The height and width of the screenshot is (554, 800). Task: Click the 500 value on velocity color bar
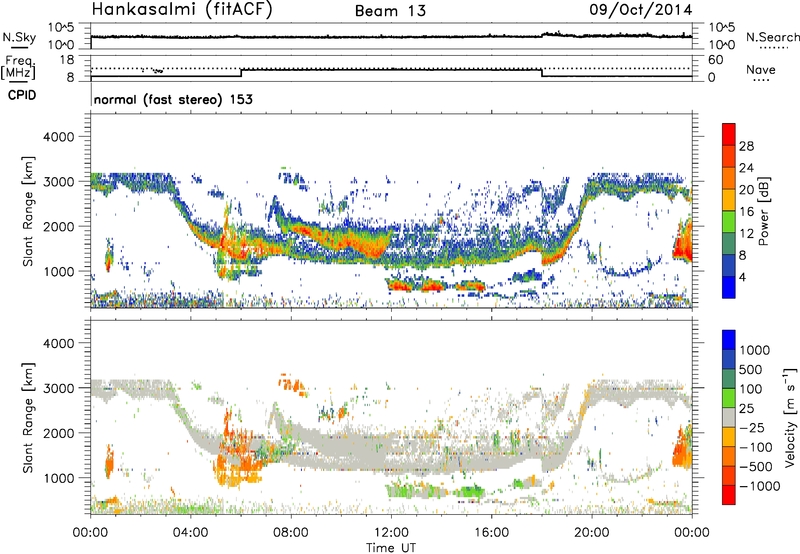(752, 370)
